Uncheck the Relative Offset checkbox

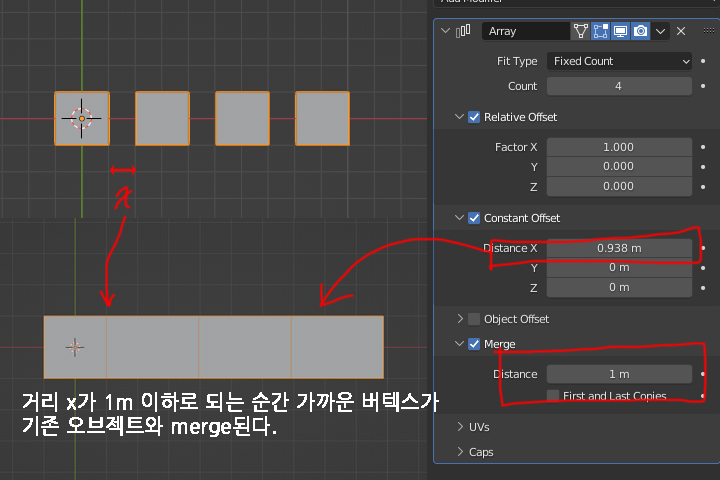pyautogui.click(x=474, y=117)
